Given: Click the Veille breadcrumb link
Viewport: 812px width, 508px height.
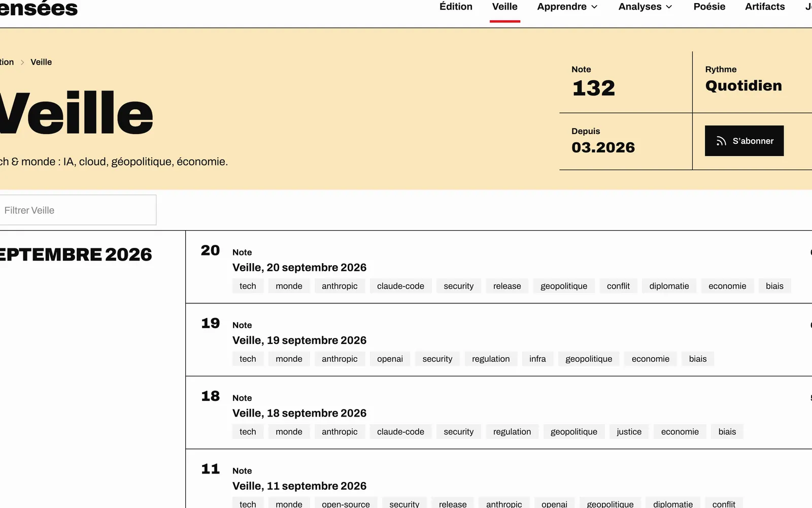Looking at the screenshot, I should (41, 62).
